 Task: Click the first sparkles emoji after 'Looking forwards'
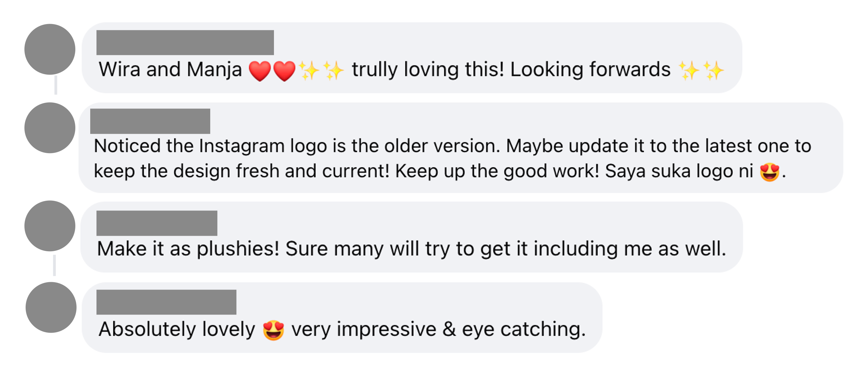tap(689, 70)
